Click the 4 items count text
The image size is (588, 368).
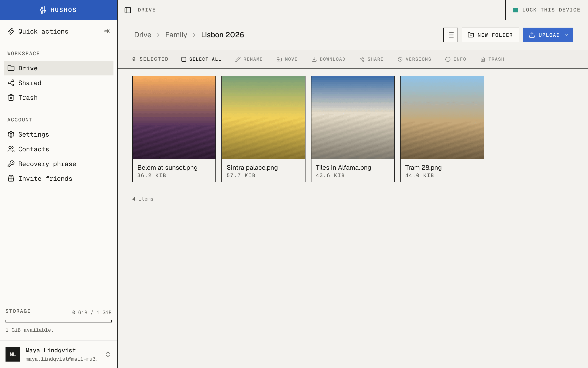(143, 199)
